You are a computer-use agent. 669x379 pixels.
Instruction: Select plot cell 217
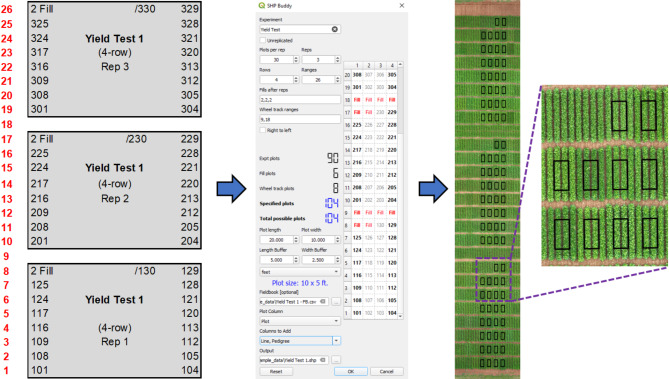[x=357, y=150]
